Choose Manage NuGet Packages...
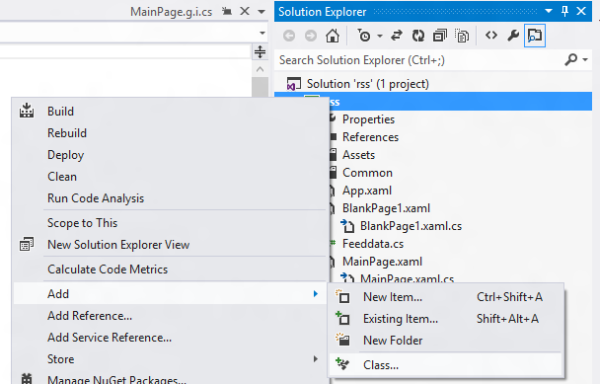 pyautogui.click(x=117, y=380)
